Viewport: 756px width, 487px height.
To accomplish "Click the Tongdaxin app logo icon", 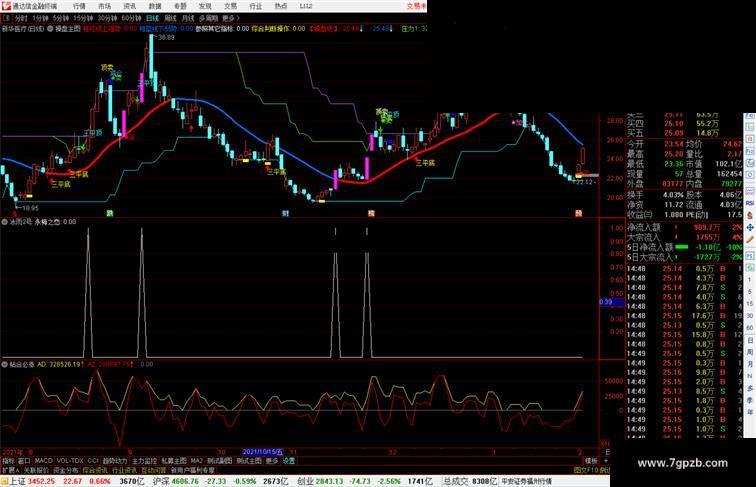I will [x=7, y=6].
